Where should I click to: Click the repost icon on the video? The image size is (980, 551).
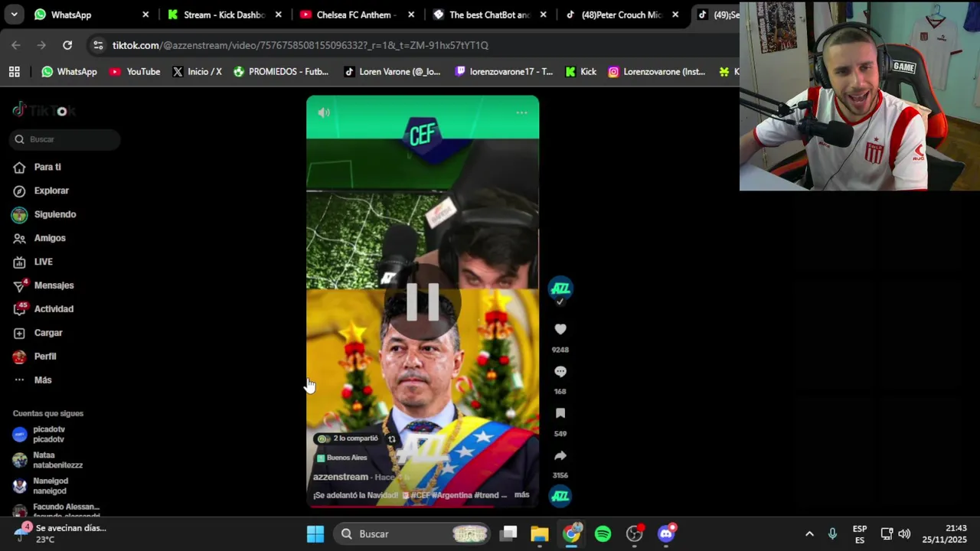pyautogui.click(x=392, y=439)
